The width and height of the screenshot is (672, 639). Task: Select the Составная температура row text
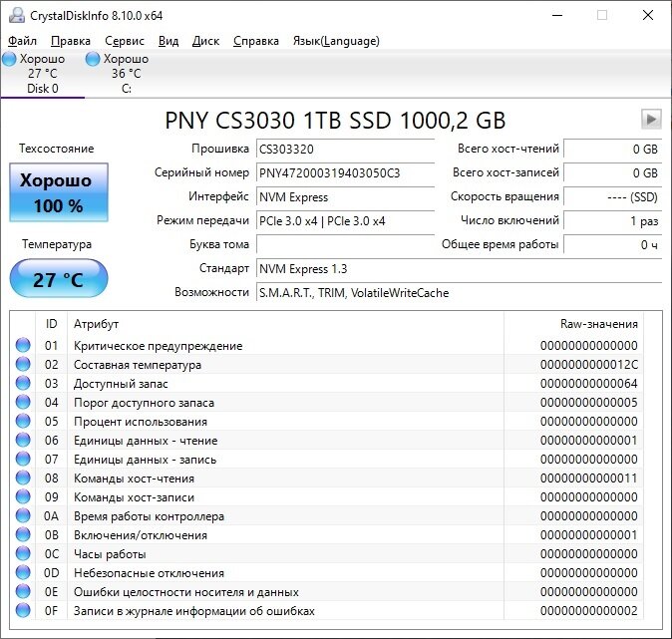pos(138,365)
